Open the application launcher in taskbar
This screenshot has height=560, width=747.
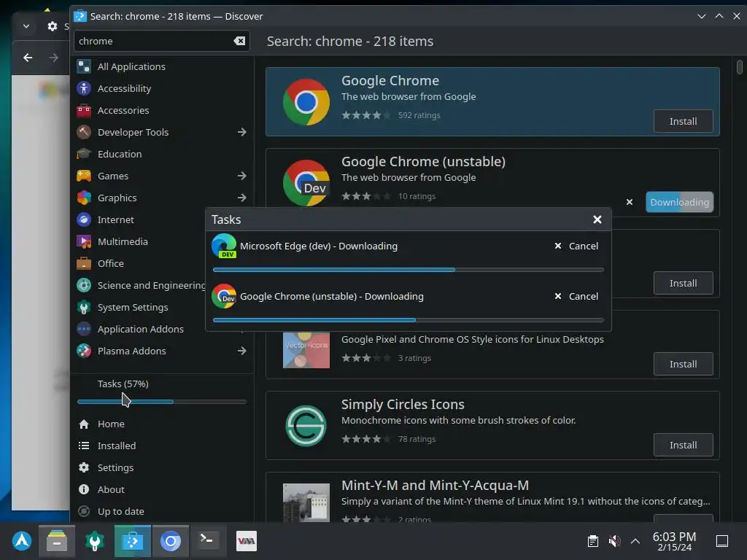tap(22, 542)
